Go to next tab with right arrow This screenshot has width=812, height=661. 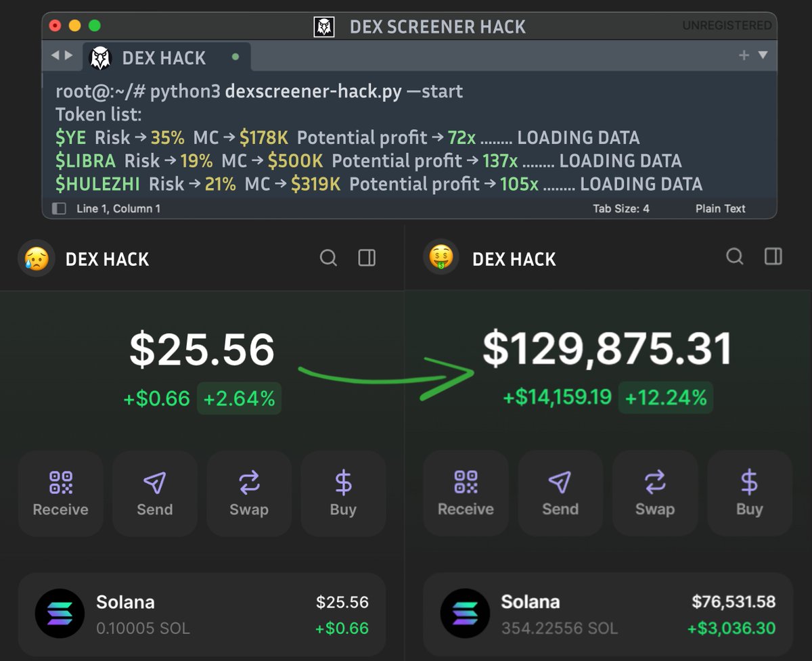68,55
